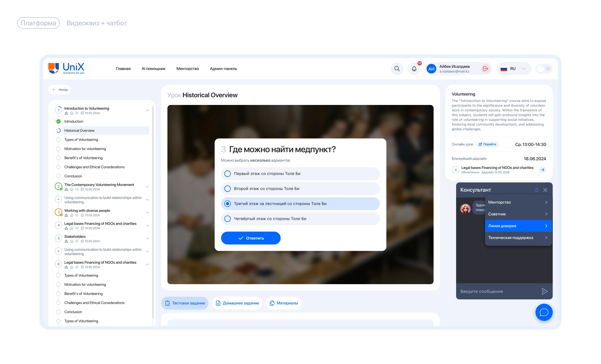Open the RU language dropdown
This screenshot has width=601, height=364.
513,68
